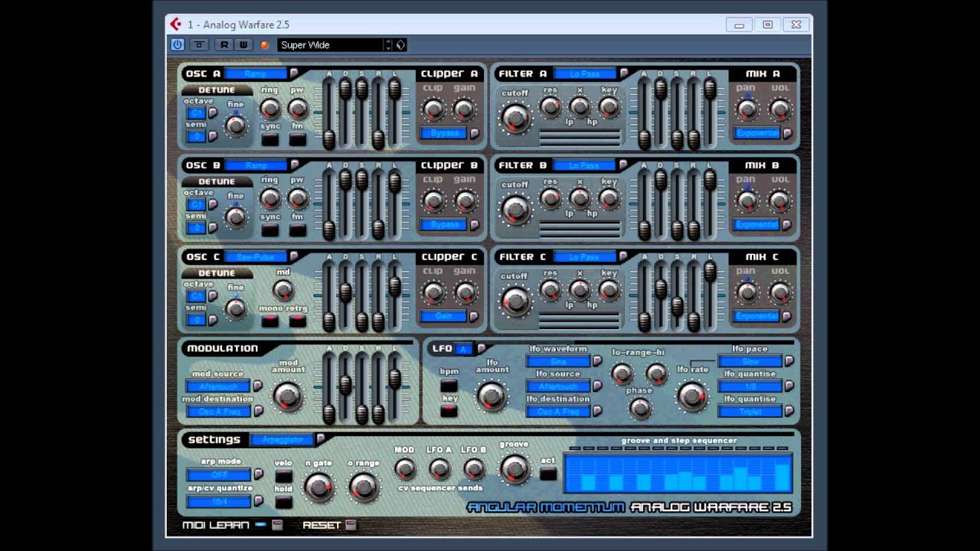
Task: Toggle the groove act switch
Action: pyautogui.click(x=548, y=474)
